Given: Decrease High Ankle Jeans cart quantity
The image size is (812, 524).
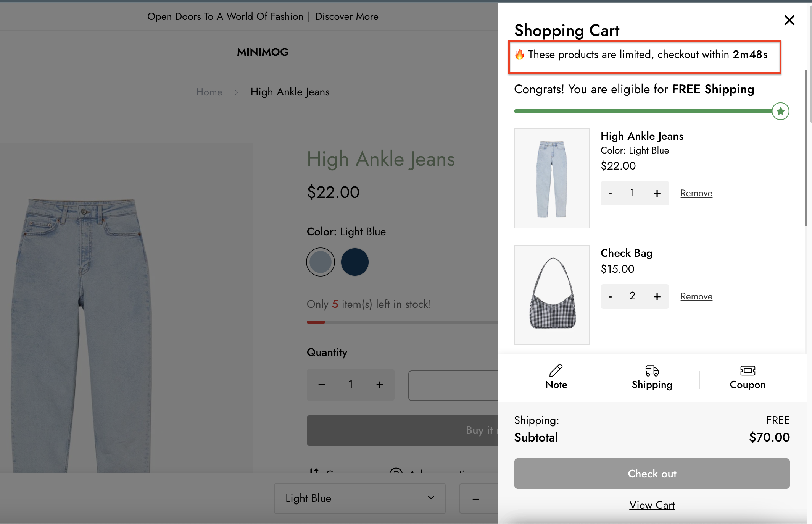Looking at the screenshot, I should tap(610, 194).
